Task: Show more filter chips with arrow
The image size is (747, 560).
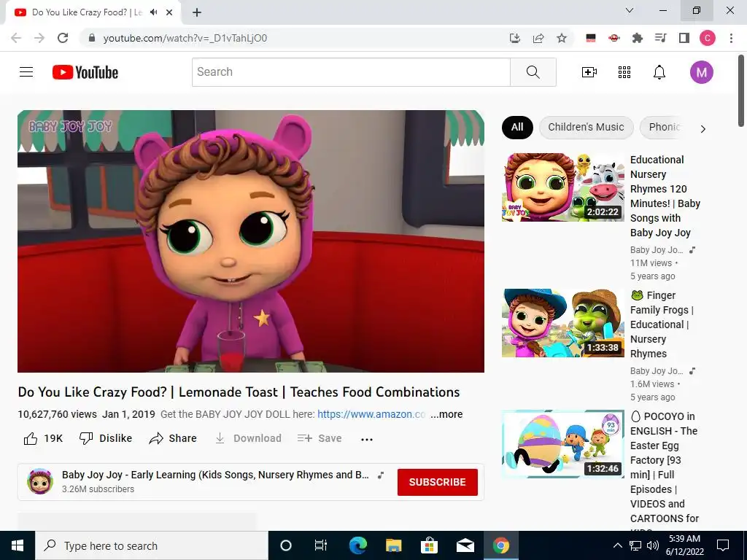Action: pos(703,129)
